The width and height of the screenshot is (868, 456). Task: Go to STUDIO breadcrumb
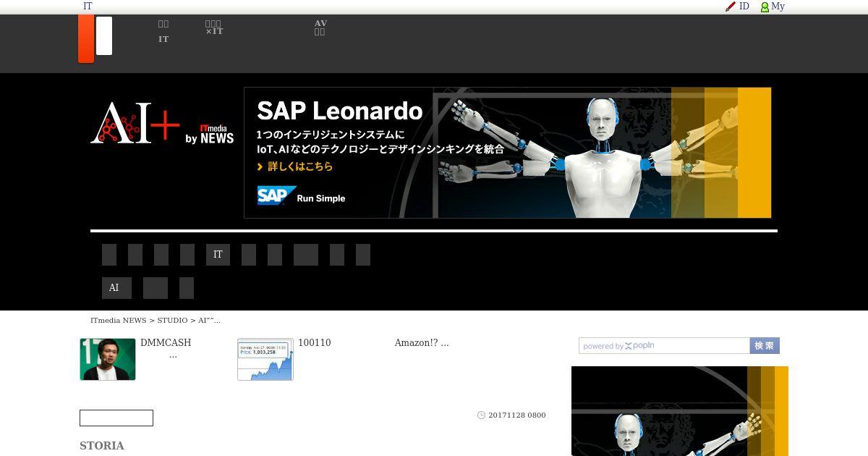(172, 320)
